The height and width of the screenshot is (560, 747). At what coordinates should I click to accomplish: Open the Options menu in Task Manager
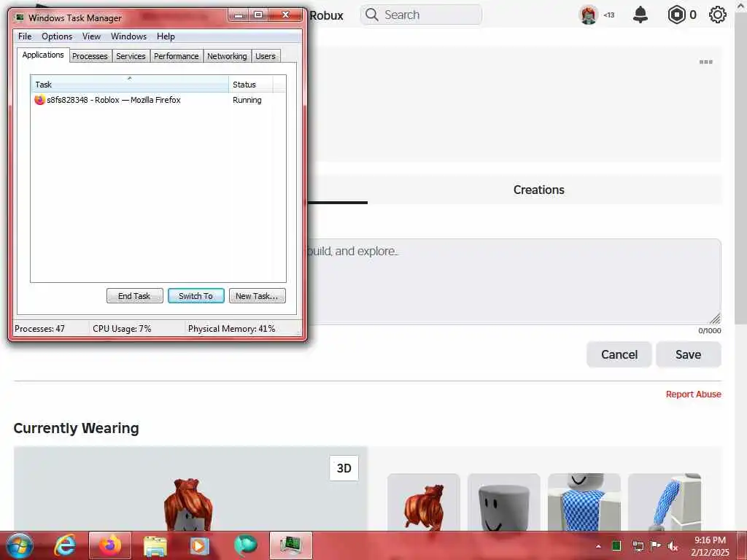coord(57,36)
